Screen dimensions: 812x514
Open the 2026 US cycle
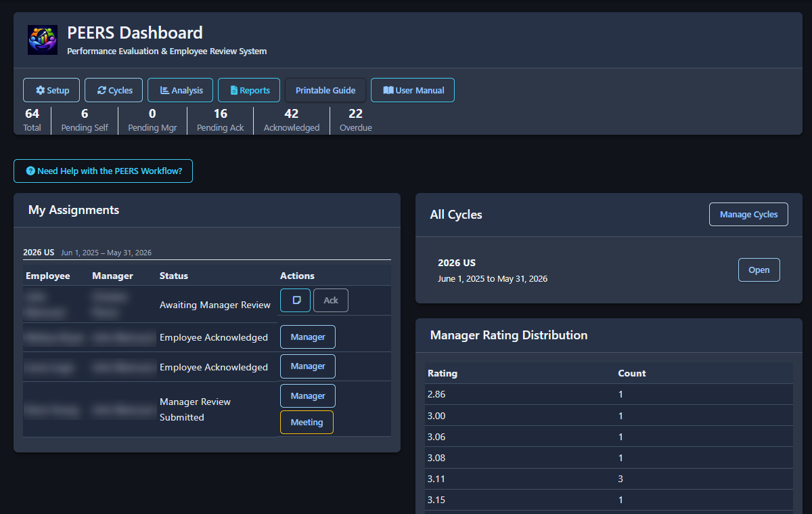[759, 270]
